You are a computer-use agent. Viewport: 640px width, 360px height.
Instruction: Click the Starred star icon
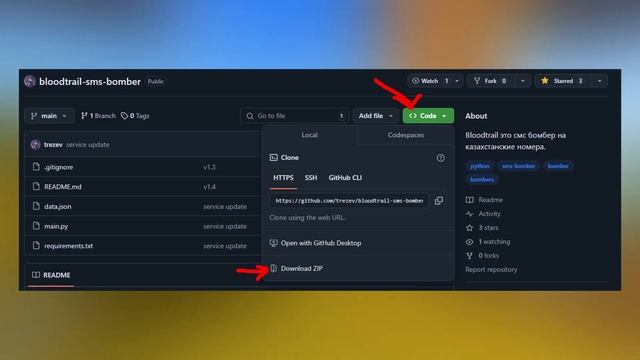pyautogui.click(x=545, y=81)
